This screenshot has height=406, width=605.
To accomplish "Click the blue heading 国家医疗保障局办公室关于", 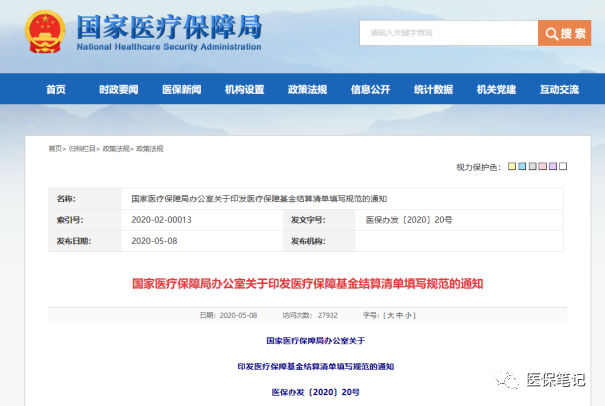I will [315, 341].
